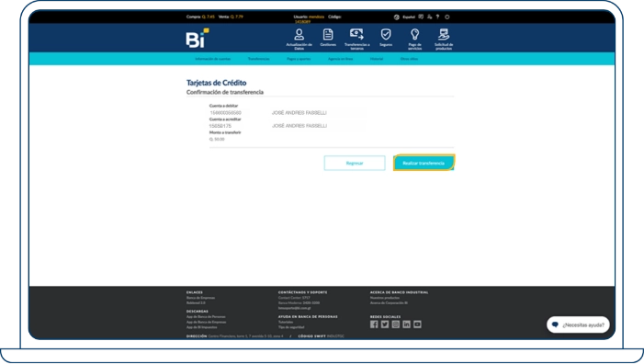The width and height of the screenshot is (644, 364).
Task: Open Transferencias menu
Action: (x=259, y=59)
